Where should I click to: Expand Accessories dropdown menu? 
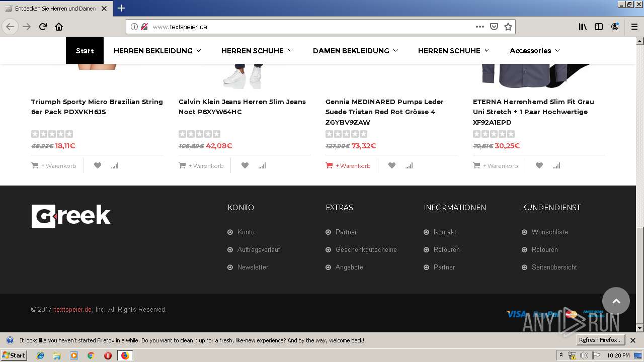click(x=534, y=51)
